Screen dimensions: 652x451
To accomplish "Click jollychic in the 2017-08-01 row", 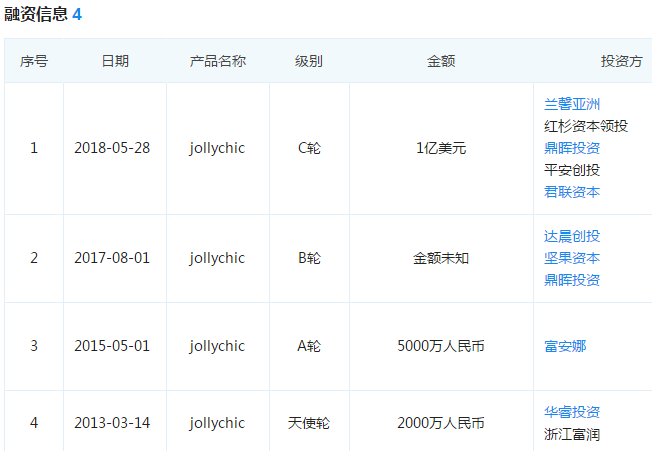I will [x=217, y=258].
